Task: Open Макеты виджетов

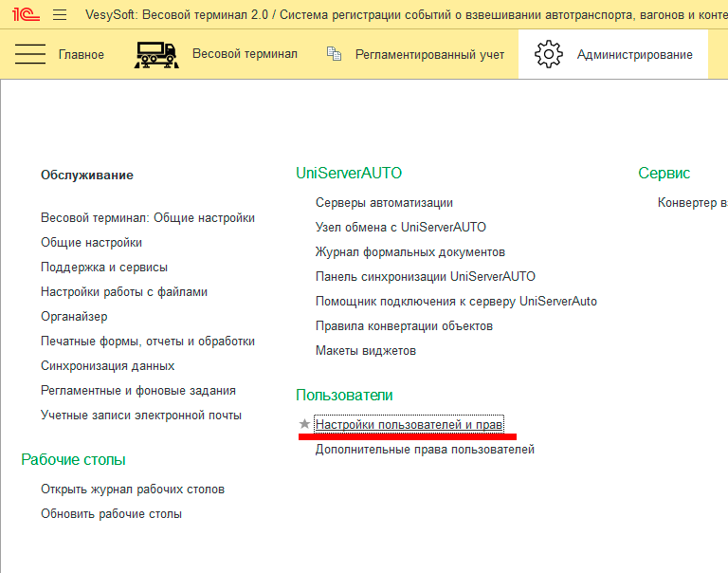Action: (365, 350)
